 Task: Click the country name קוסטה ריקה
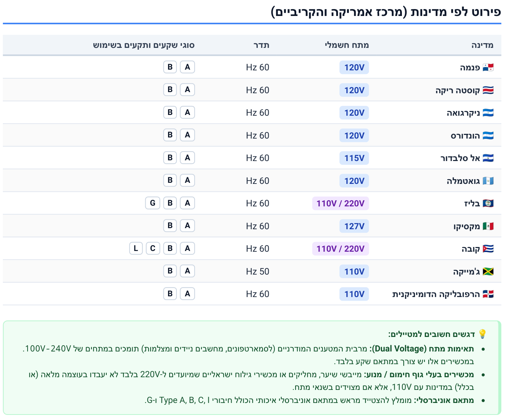(x=457, y=90)
